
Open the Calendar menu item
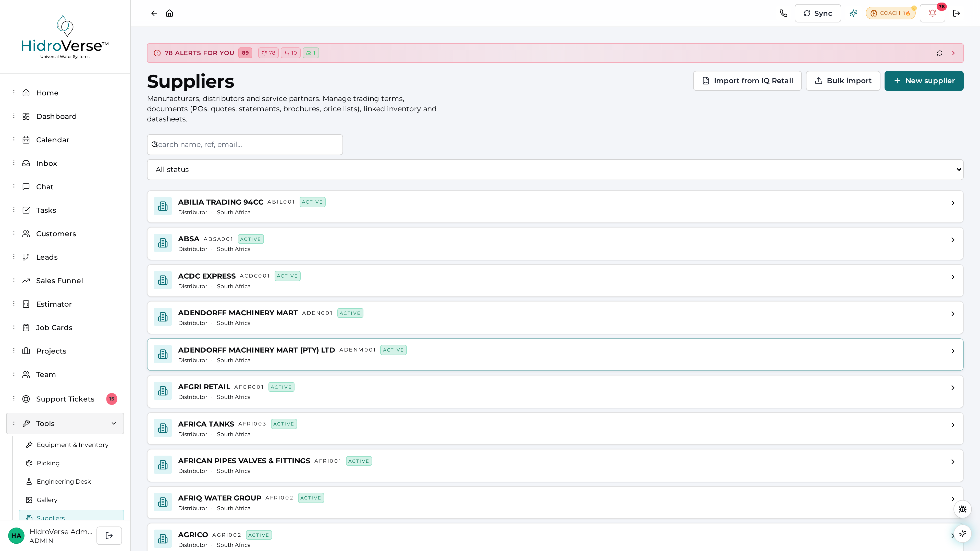click(65, 140)
